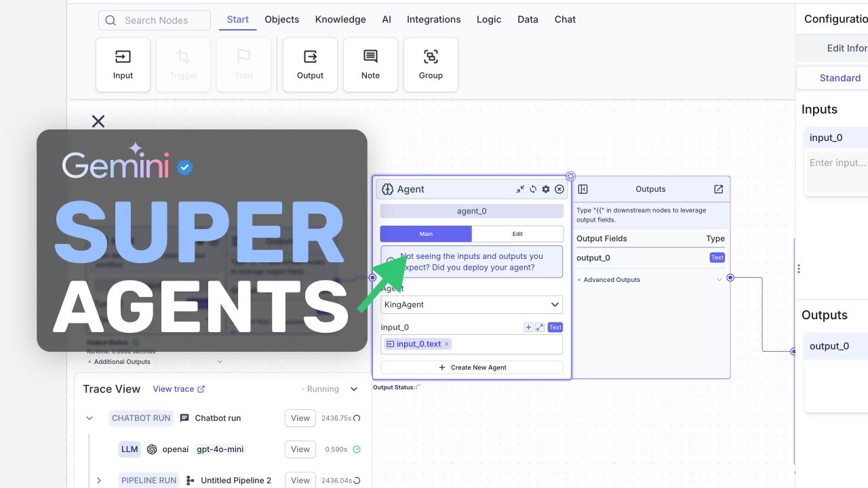Click the plus icon beside input_0
This screenshot has height=488, width=868.
tap(528, 327)
